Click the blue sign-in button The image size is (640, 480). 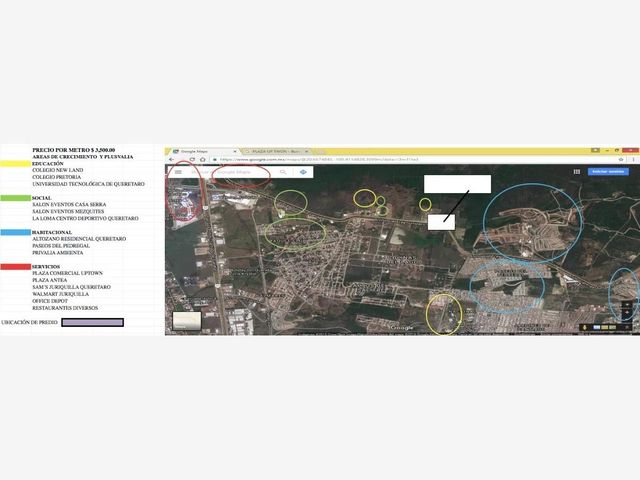(x=608, y=172)
